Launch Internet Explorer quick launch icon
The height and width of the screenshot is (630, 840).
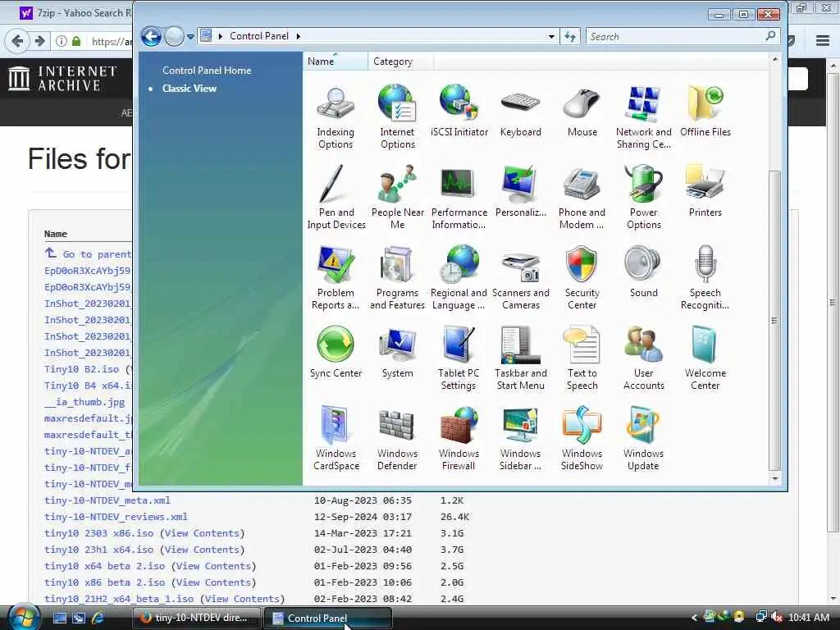pos(98,618)
